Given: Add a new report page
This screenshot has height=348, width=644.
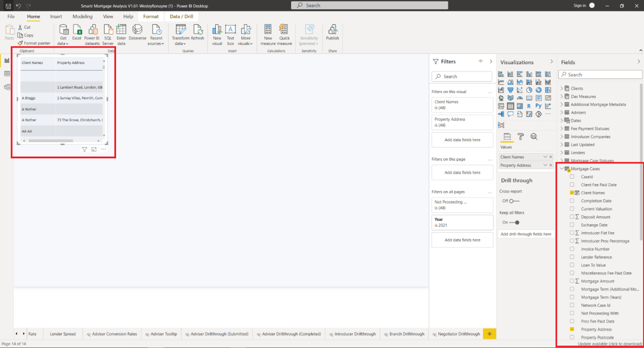Looking at the screenshot, I should pyautogui.click(x=489, y=334).
